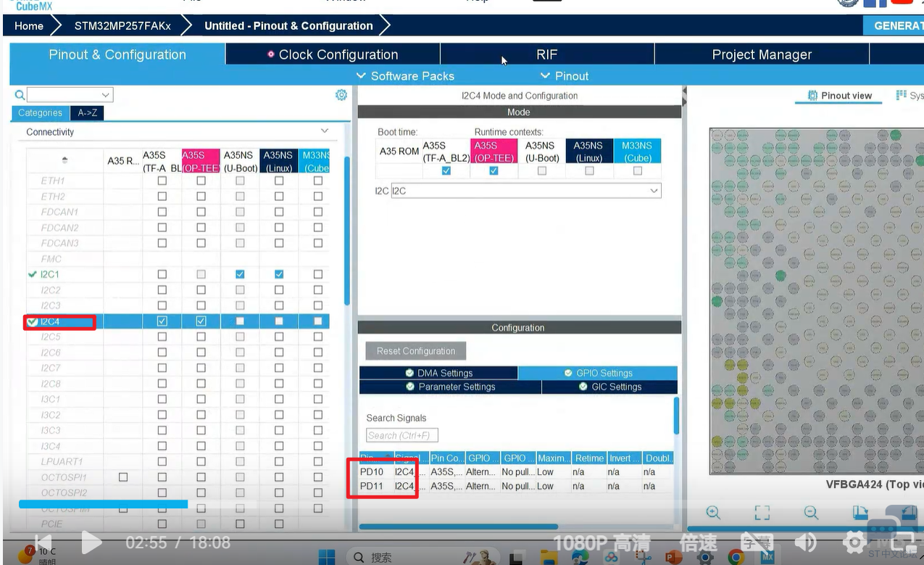Focus the Search Signals input field
The height and width of the screenshot is (565, 924).
click(x=402, y=435)
